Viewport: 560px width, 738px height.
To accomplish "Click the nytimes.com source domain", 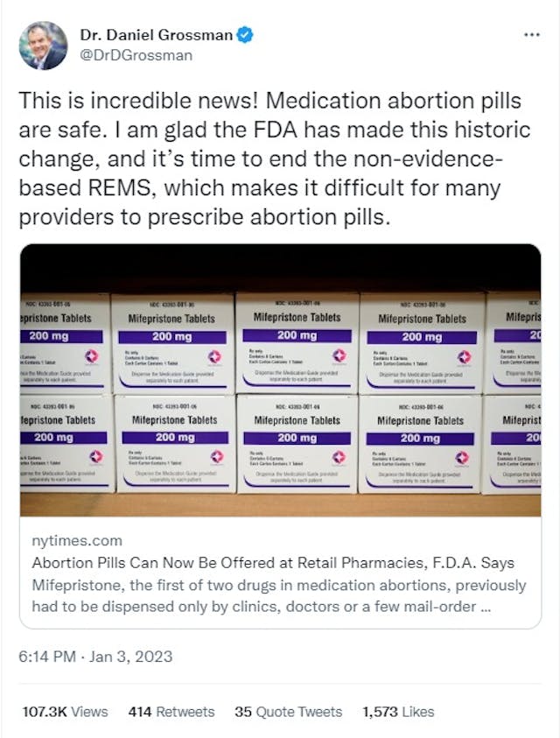I will tap(77, 541).
